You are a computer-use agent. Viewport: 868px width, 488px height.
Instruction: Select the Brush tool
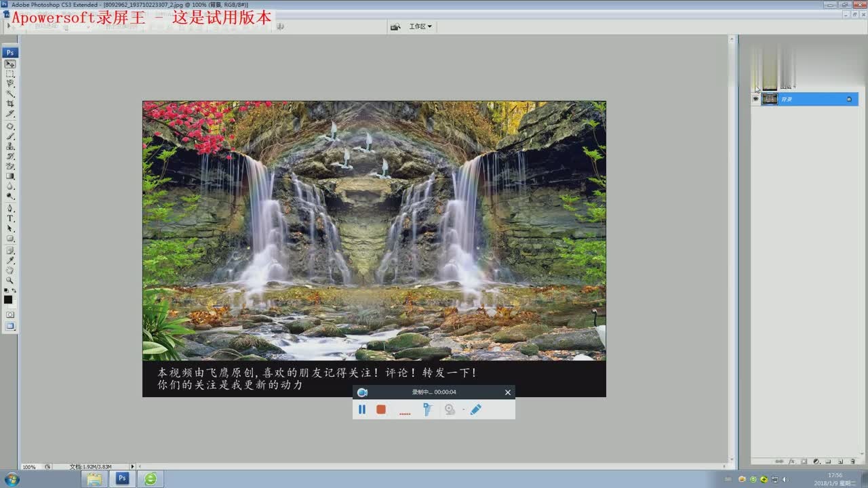click(x=10, y=136)
